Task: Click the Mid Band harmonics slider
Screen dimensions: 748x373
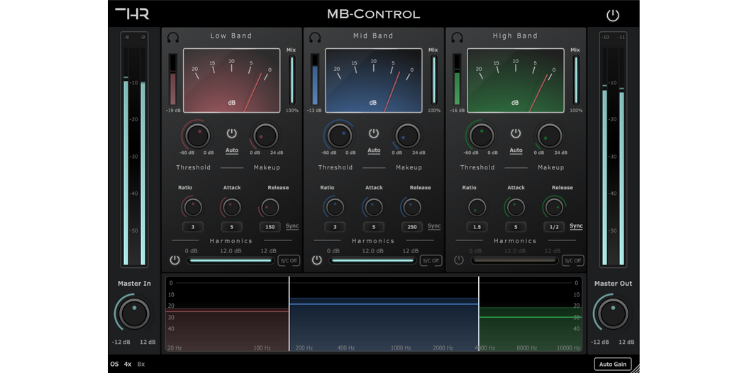Action: (372, 260)
